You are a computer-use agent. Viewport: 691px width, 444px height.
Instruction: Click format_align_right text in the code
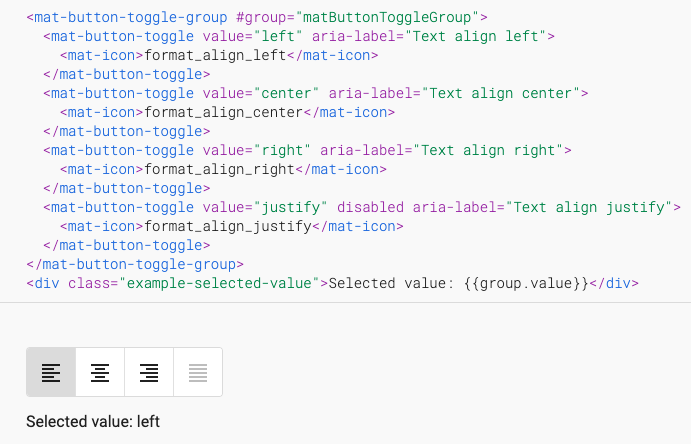219,170
